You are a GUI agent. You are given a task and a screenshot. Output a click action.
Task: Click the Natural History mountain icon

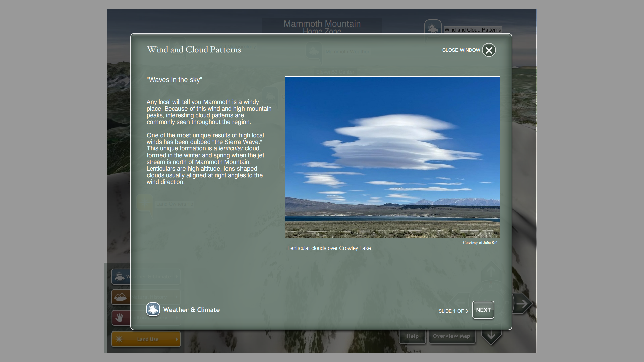click(120, 297)
